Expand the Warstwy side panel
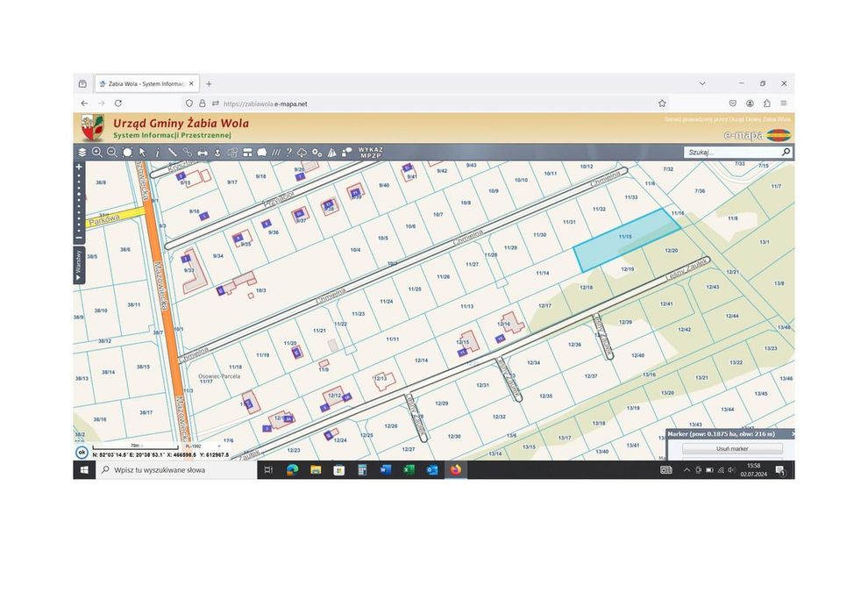The image size is (868, 614). pyautogui.click(x=79, y=265)
